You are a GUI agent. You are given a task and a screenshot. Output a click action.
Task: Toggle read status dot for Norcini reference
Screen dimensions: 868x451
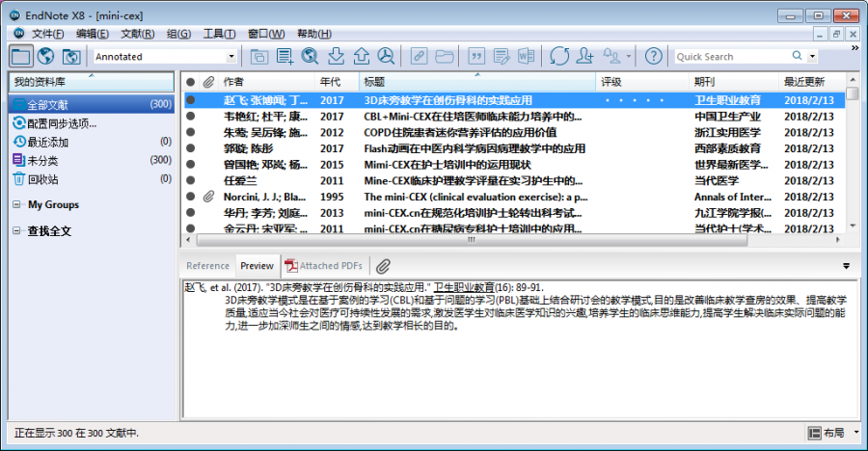191,197
